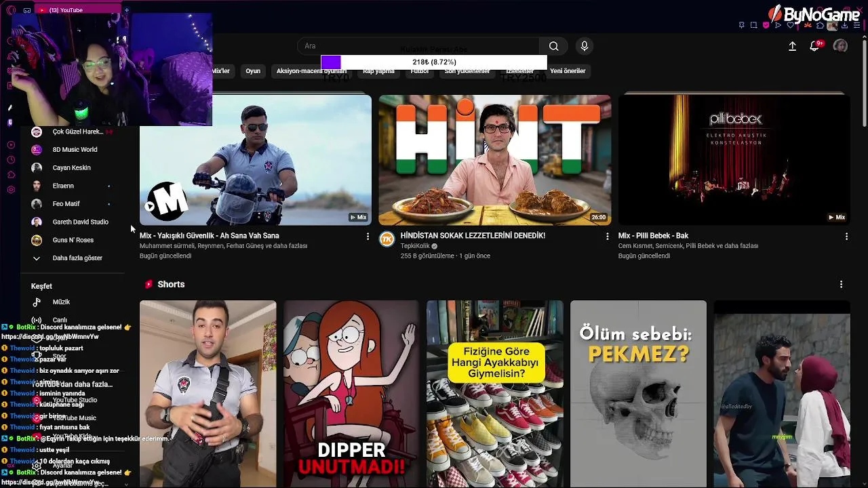Select the Futbol filter chip
The height and width of the screenshot is (488, 868).
tap(419, 71)
